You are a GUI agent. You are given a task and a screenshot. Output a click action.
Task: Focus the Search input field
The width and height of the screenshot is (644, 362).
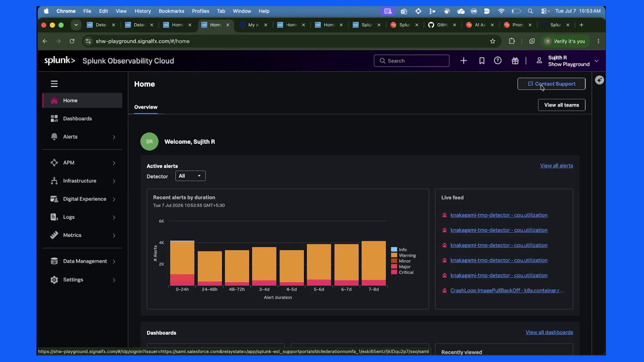[x=412, y=61]
